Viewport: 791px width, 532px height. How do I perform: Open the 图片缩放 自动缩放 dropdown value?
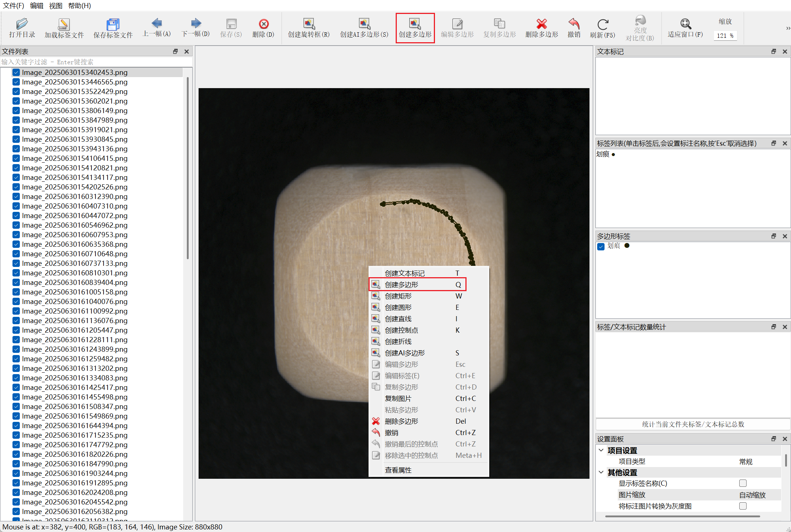[752, 495]
